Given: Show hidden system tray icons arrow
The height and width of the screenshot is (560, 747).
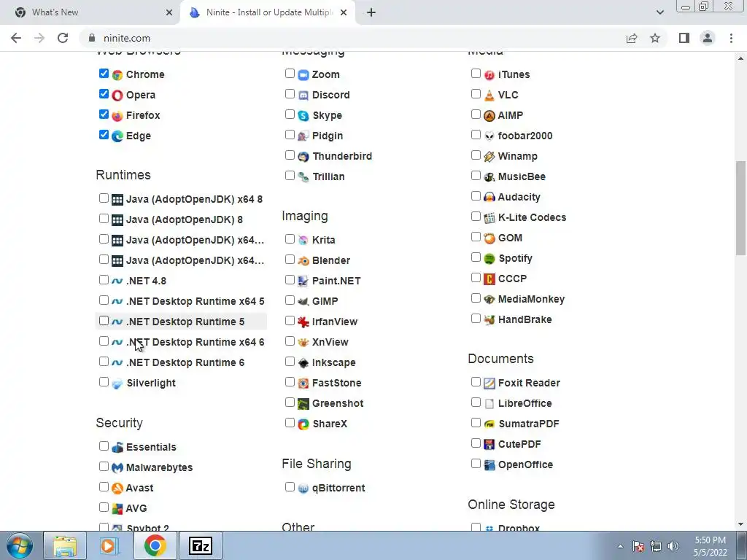Looking at the screenshot, I should pyautogui.click(x=620, y=546).
